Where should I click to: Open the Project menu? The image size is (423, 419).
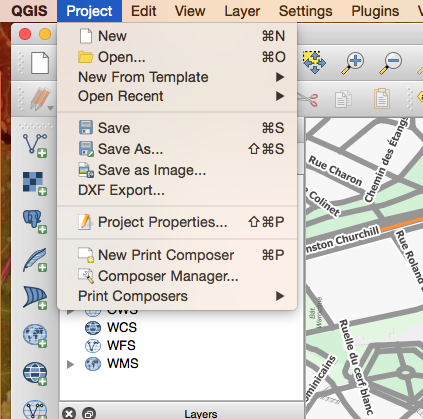coord(89,11)
